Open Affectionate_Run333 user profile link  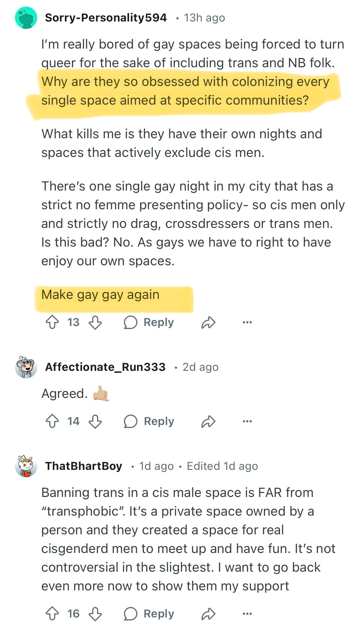click(x=105, y=367)
